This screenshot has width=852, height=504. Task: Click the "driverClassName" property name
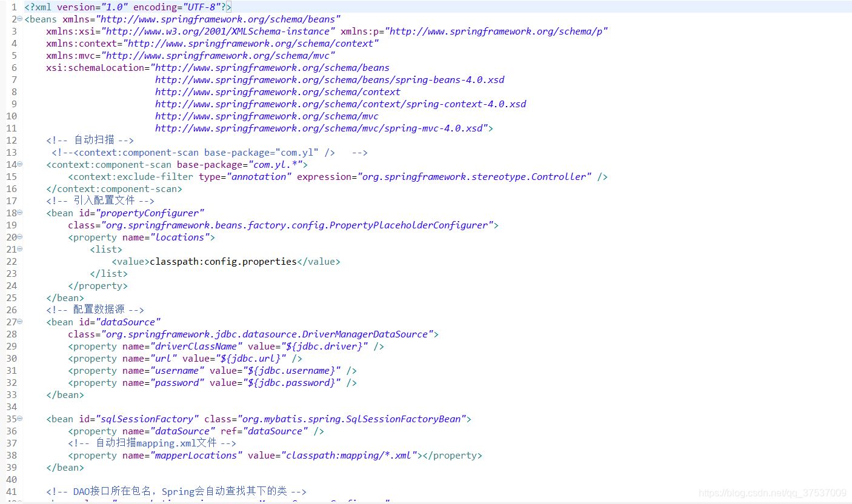(196, 346)
